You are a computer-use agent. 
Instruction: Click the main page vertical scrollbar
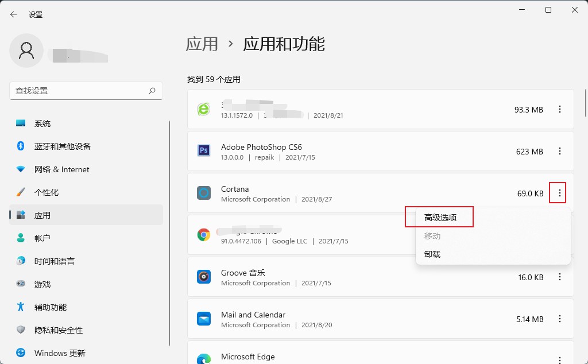click(x=585, y=103)
